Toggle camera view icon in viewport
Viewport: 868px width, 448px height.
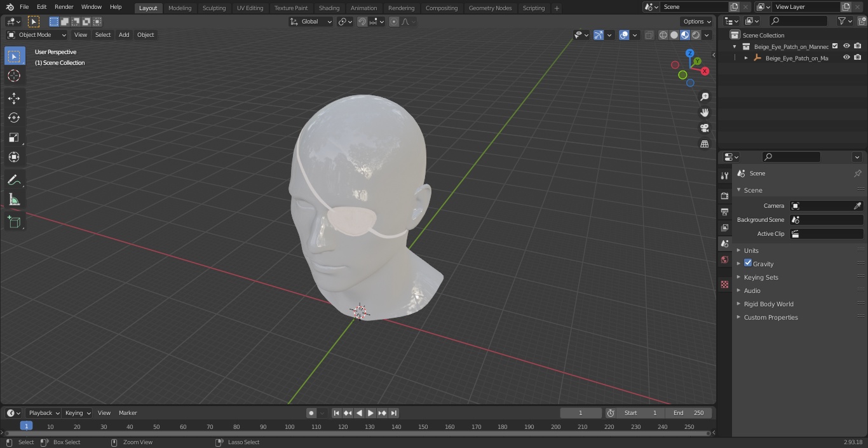[704, 128]
